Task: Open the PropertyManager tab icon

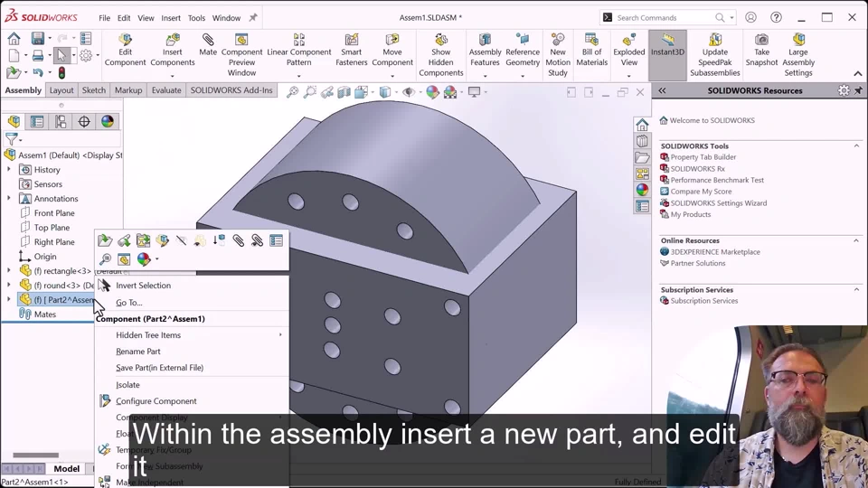Action: point(37,121)
